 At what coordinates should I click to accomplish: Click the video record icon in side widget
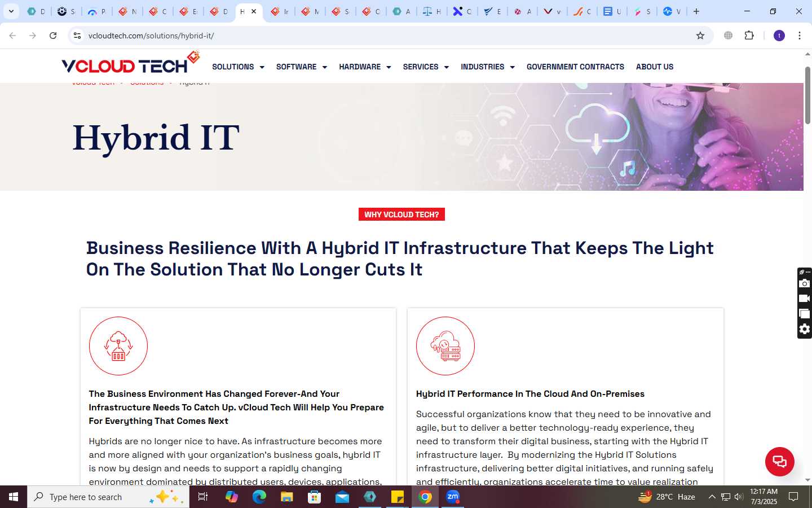coord(805,299)
